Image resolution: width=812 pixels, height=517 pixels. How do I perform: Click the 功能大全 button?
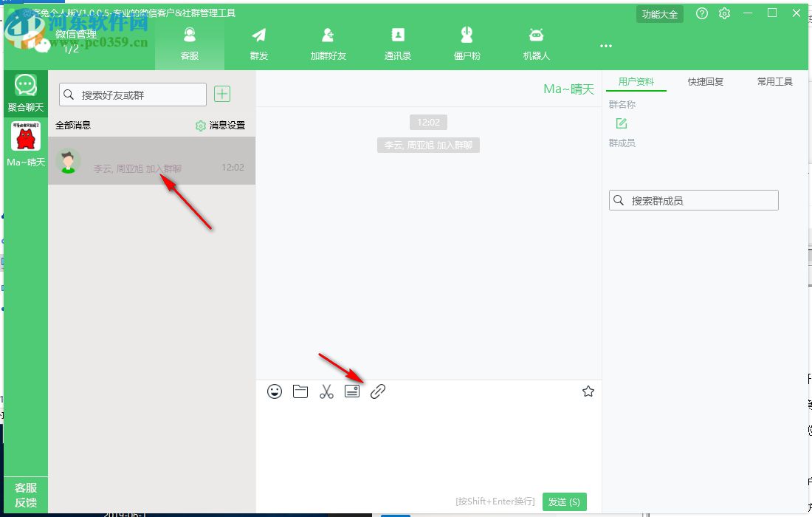[660, 14]
